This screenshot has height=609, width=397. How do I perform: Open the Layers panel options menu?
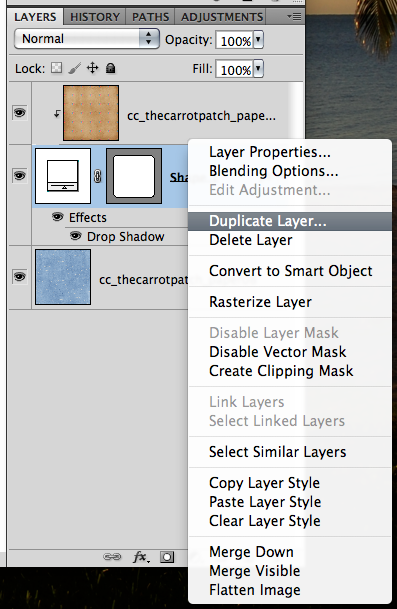pyautogui.click(x=294, y=17)
